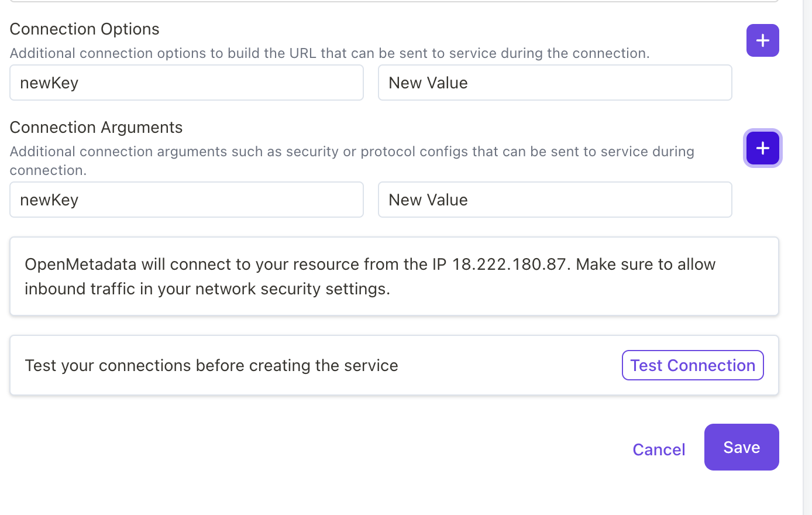The image size is (812, 515).
Task: Click the plus icon beside Connection Options
Action: (762, 40)
